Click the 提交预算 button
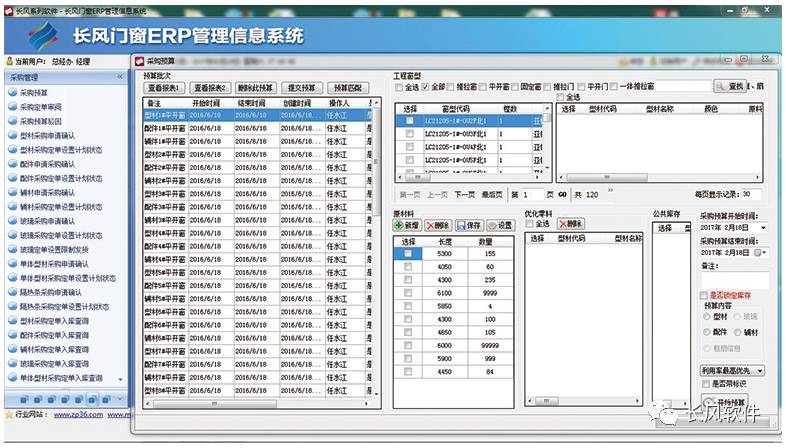The height and width of the screenshot is (448, 786). [x=301, y=87]
